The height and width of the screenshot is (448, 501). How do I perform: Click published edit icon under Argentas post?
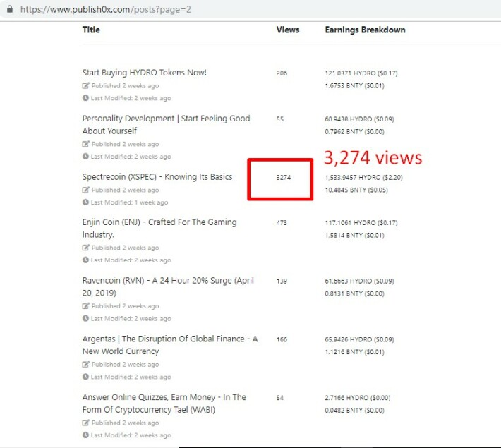pyautogui.click(x=85, y=364)
